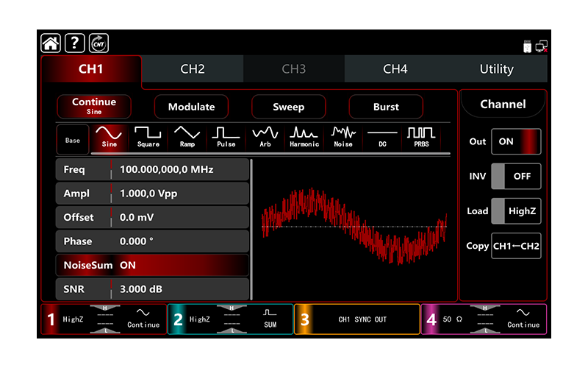Select the Square waveform icon
This screenshot has height=368, width=588.
click(148, 137)
